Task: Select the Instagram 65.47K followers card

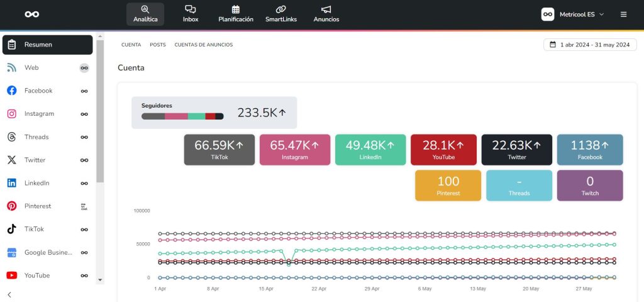Action: (295, 150)
